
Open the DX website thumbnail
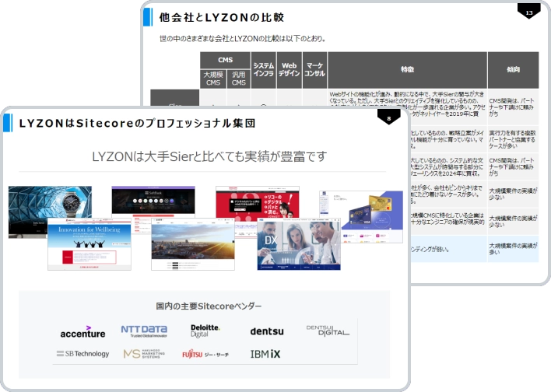pyautogui.click(x=299, y=244)
